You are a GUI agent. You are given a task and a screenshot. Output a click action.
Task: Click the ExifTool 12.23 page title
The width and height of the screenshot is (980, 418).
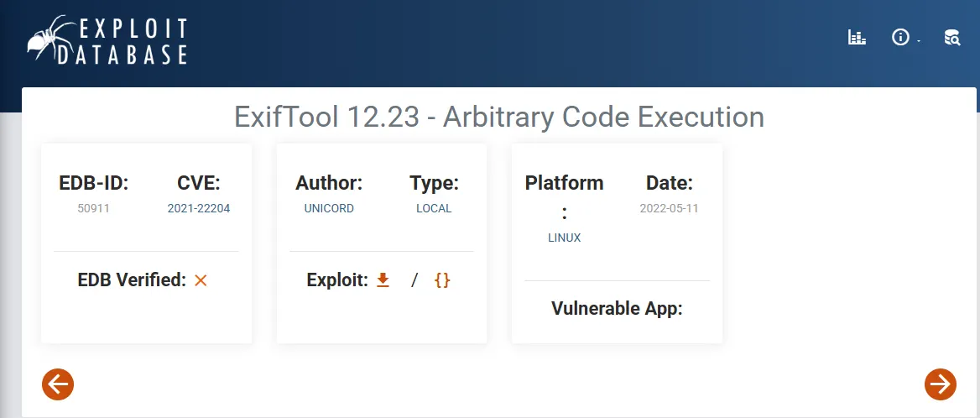pos(499,117)
